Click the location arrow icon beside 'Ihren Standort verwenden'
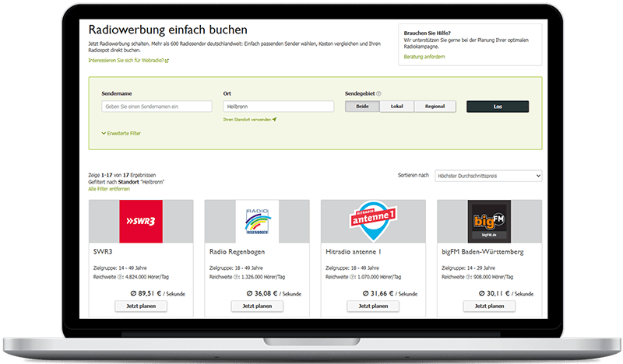Image resolution: width=623 pixels, height=364 pixels. (x=275, y=119)
